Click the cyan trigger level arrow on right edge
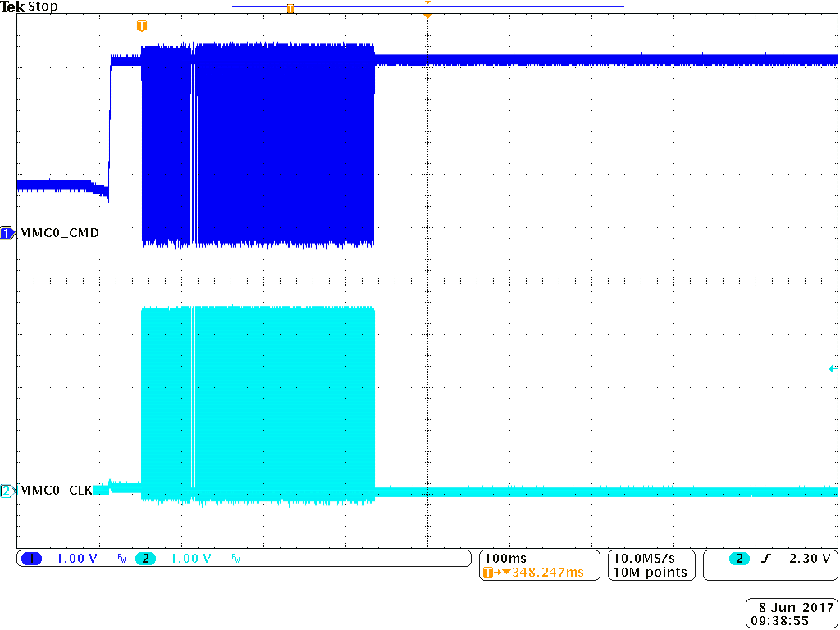This screenshot has width=840, height=630. [833, 368]
